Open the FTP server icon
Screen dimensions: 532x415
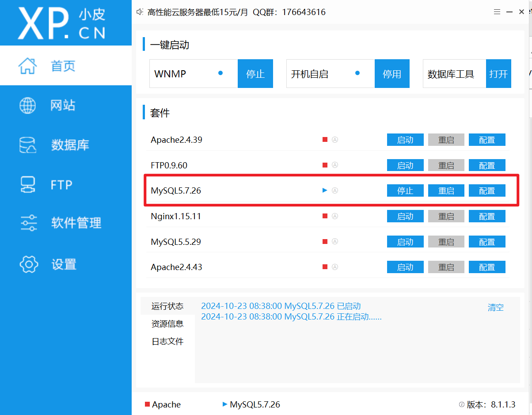tap(28, 185)
